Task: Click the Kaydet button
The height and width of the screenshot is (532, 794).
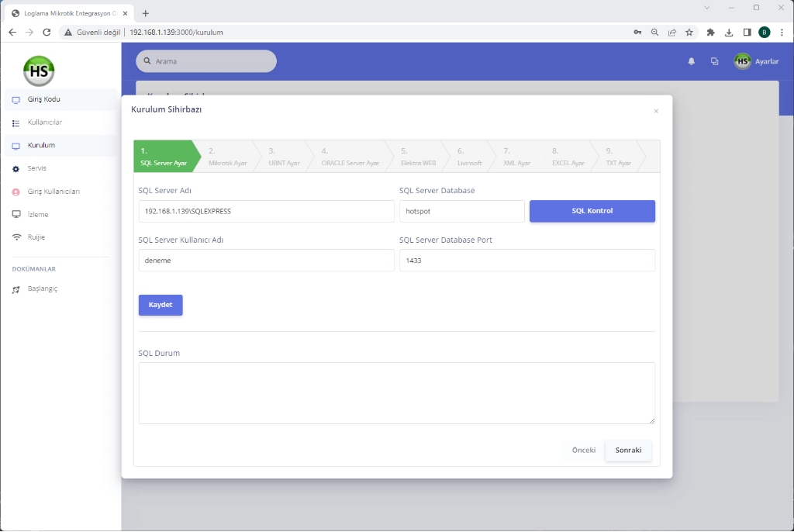Action: click(161, 305)
